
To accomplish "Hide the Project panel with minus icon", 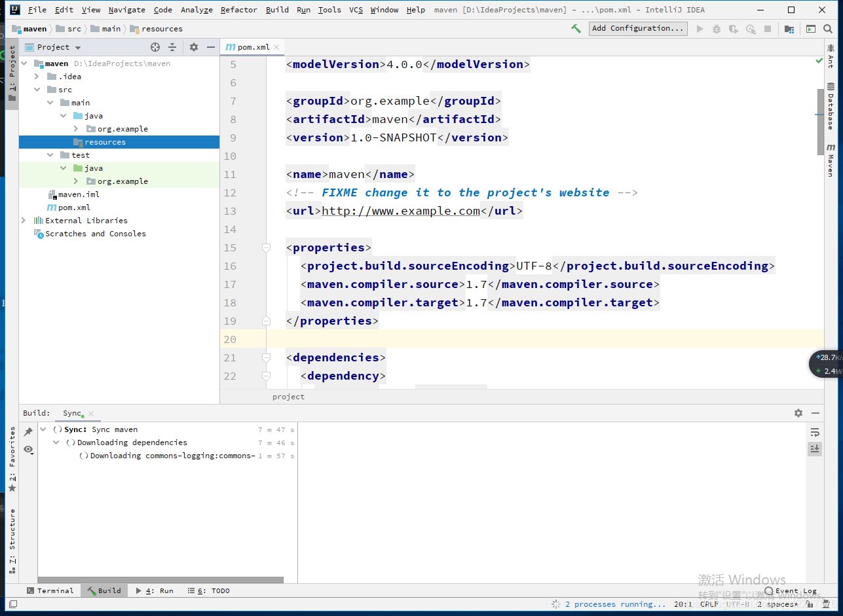I will 211,47.
